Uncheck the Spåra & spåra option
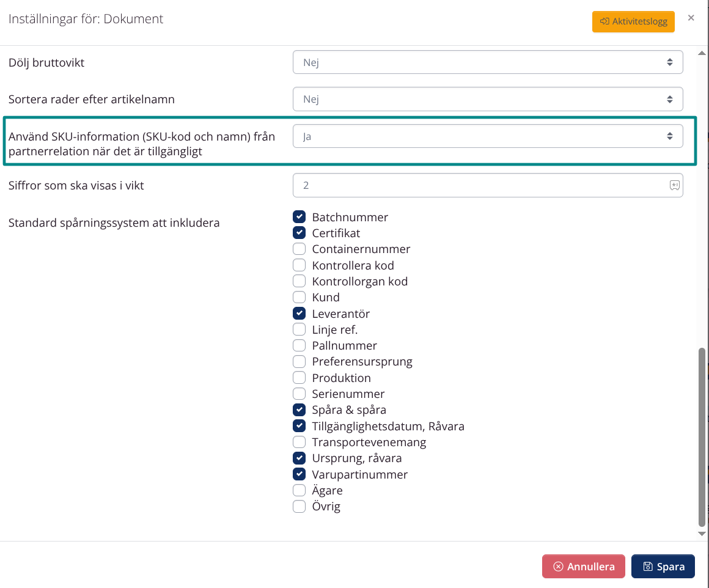 tap(299, 410)
